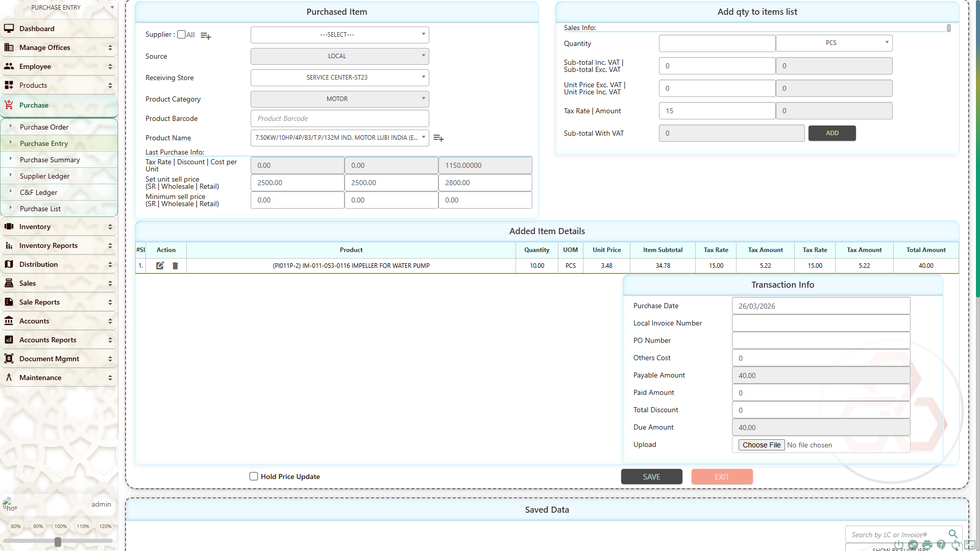
Task: Open the Supplier select dropdown
Action: point(339,35)
